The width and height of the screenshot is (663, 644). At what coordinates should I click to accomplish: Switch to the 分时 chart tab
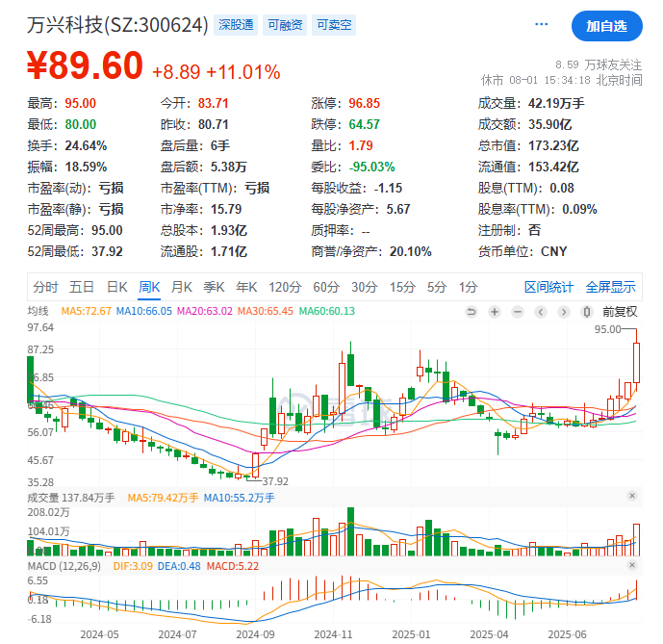tap(45, 287)
